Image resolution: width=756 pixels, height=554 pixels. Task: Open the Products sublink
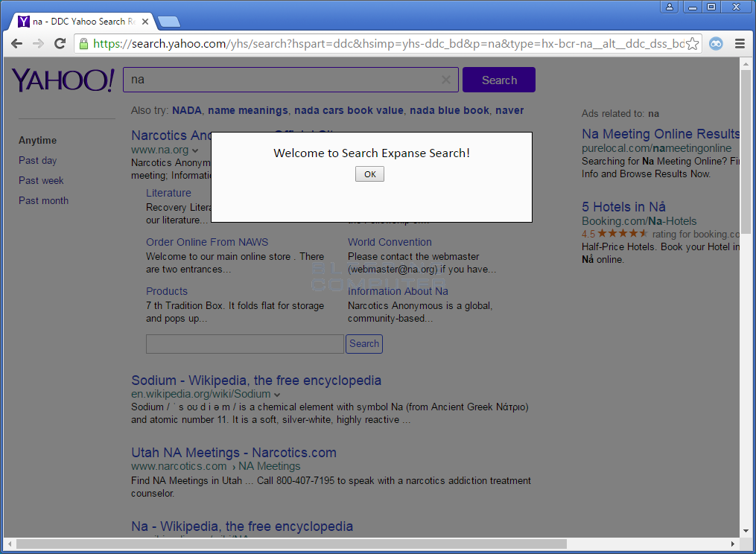(x=166, y=291)
